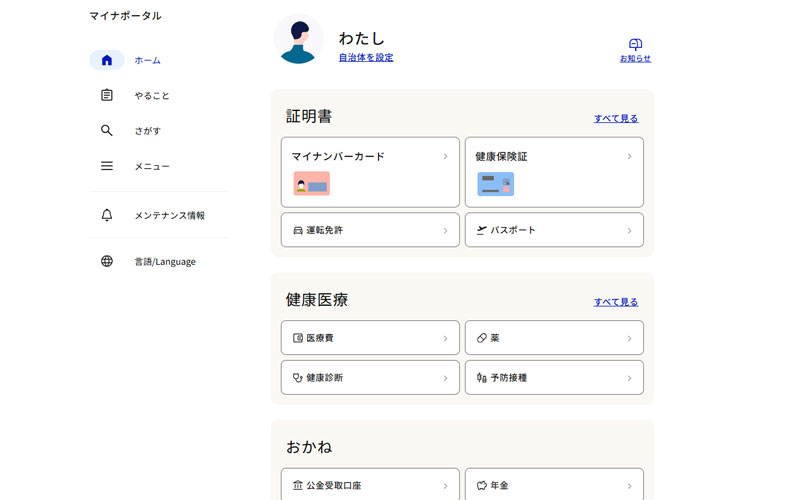The image size is (800, 500).
Task: Open the 健康保険証 card chevron
Action: coord(630,156)
